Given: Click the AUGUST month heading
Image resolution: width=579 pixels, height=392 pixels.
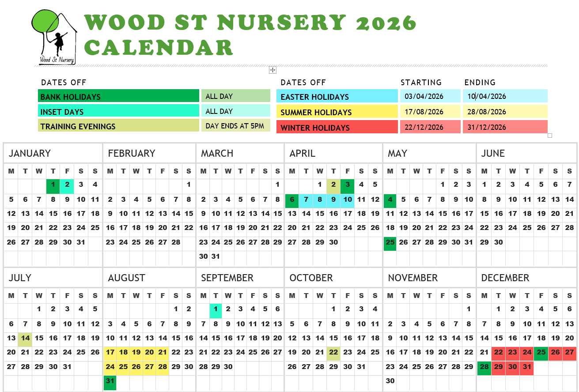Looking at the screenshot, I should 126,278.
